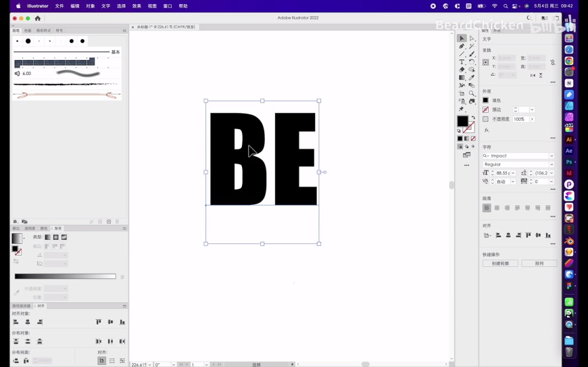Select the Pen tool
The height and width of the screenshot is (367, 588).
462,46
